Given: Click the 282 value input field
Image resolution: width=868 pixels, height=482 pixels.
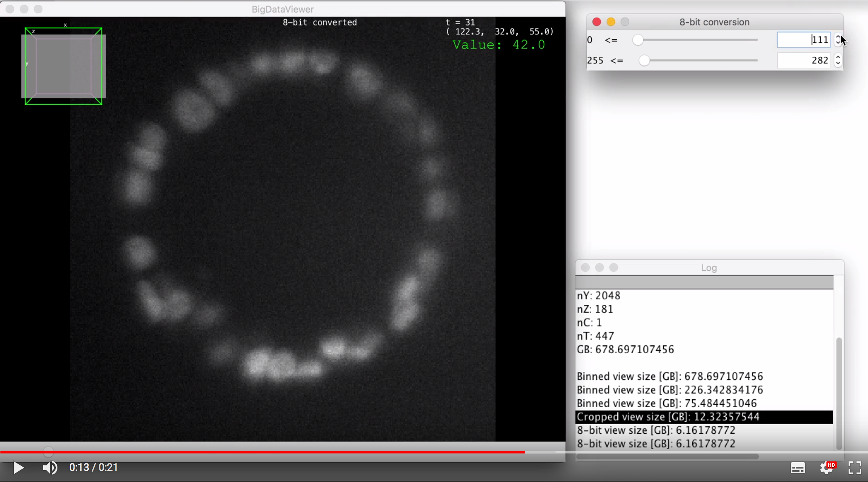Looking at the screenshot, I should [803, 61].
